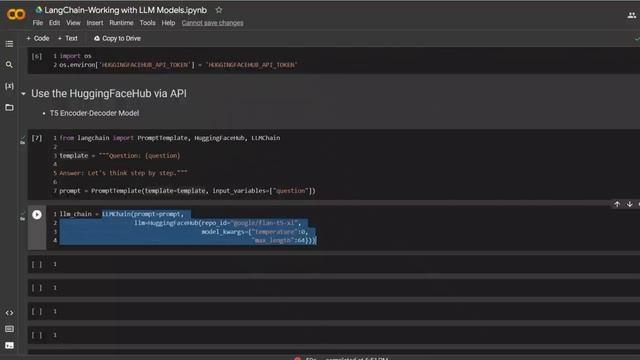Open the Insert menu
Screen dimensions: 640x360
click(x=95, y=23)
